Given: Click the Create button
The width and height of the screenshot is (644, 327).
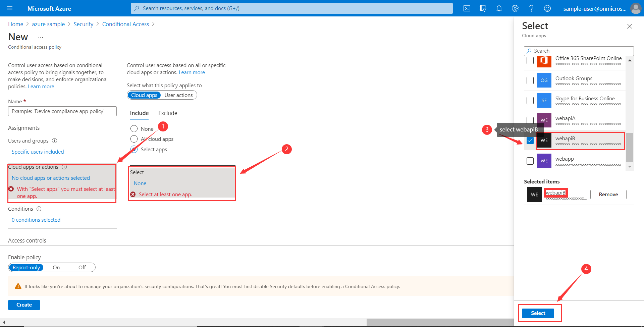Looking at the screenshot, I should click(24, 305).
